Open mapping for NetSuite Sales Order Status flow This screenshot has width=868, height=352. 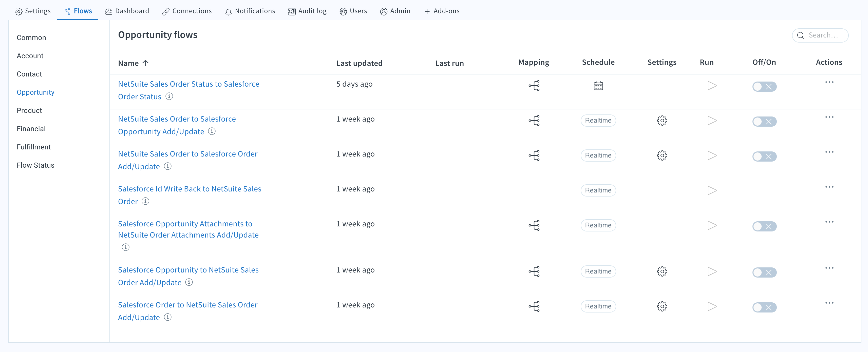[534, 86]
